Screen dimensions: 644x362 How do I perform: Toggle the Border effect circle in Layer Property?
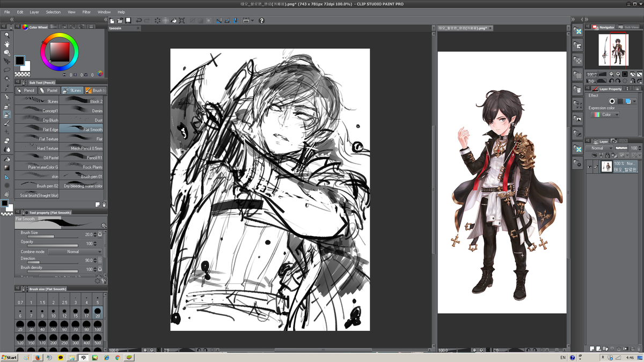612,101
